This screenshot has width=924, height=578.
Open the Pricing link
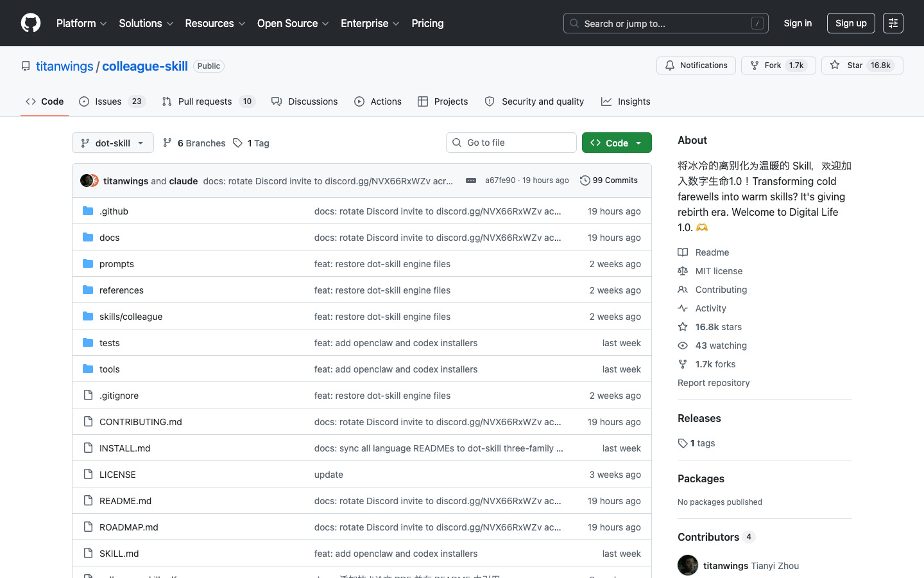(x=427, y=23)
